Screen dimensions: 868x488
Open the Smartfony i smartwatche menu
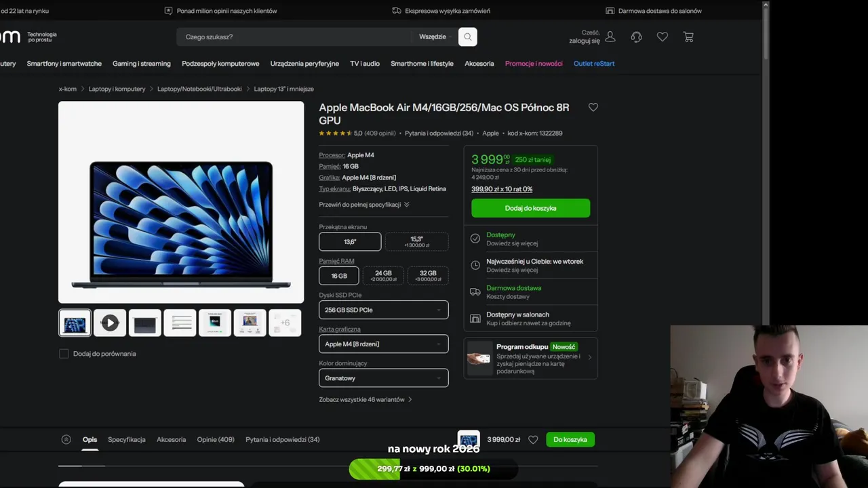pyautogui.click(x=64, y=64)
